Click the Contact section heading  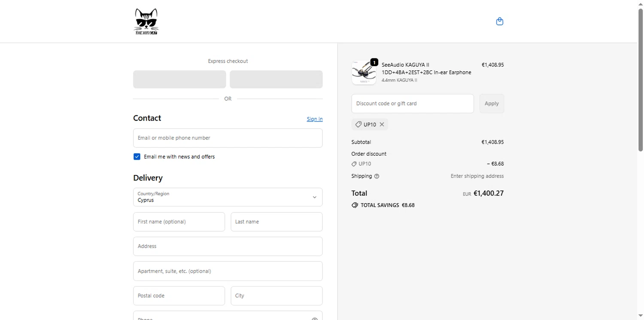[x=147, y=118]
